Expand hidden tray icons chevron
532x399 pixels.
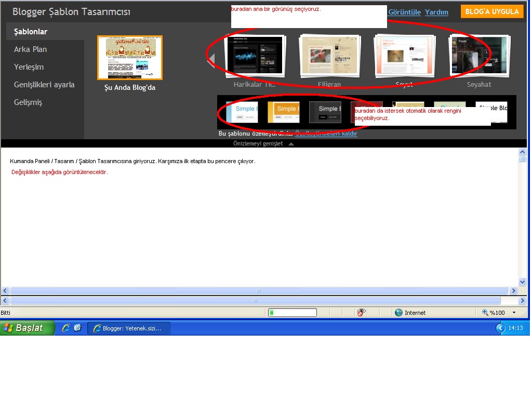point(500,328)
